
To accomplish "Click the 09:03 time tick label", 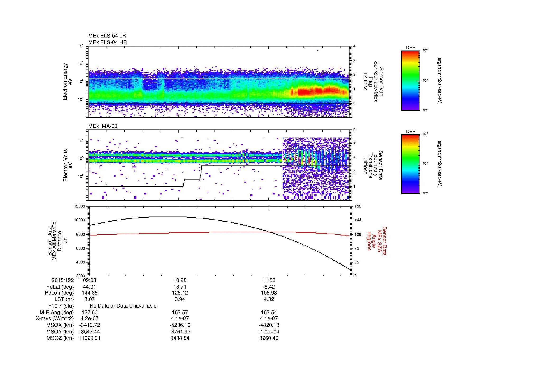I will pos(89,280).
